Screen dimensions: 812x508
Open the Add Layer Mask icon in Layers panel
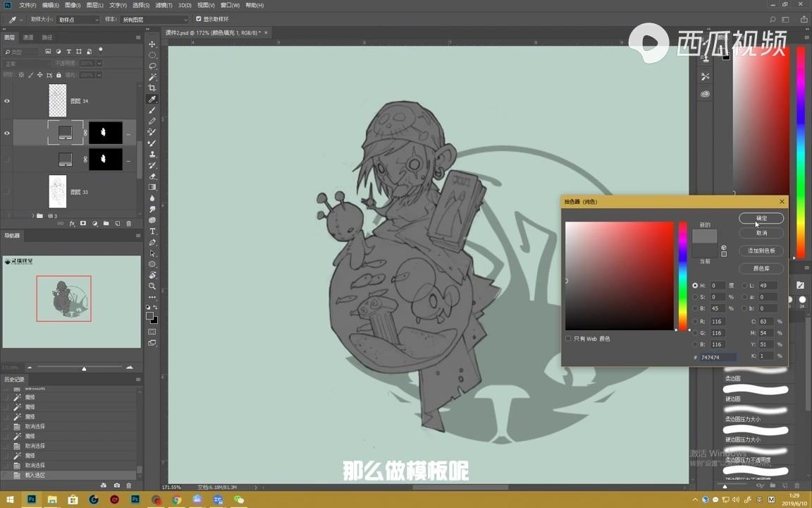coord(82,222)
